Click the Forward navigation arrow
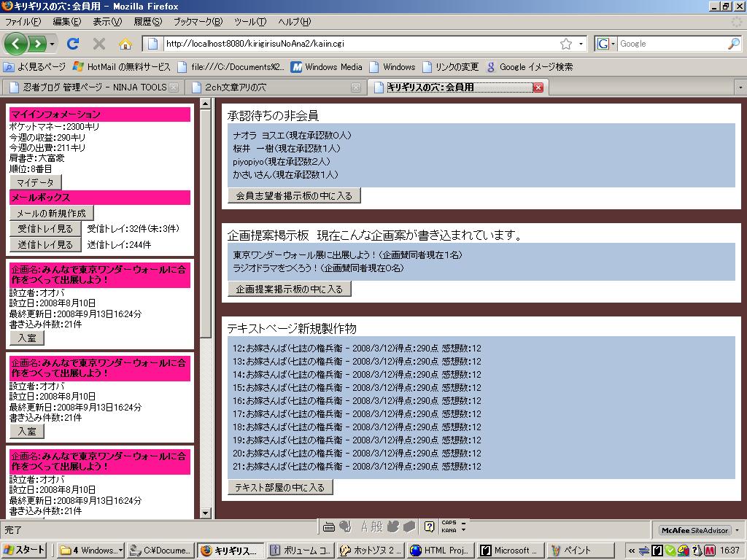Viewport: 747px width, 560px height. tap(38, 44)
